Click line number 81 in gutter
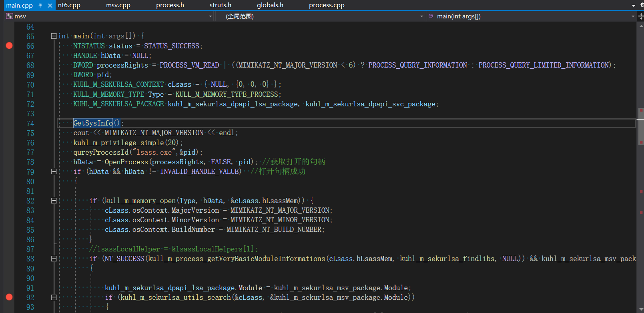This screenshot has height=313, width=644. (x=30, y=191)
